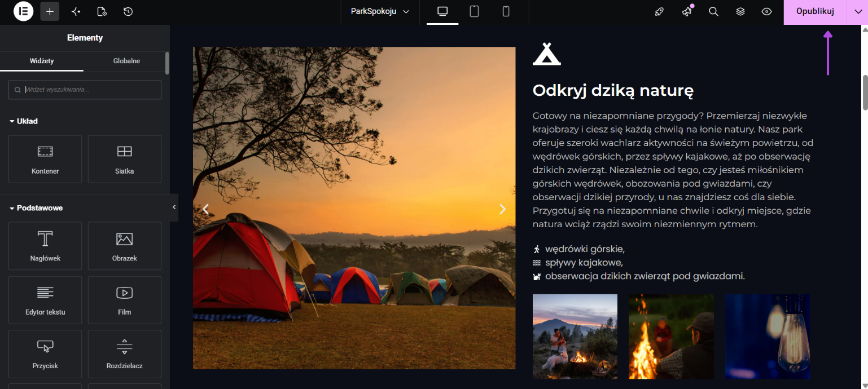The width and height of the screenshot is (868, 389).
Task: Switch to desktop preview mode
Action: (x=442, y=11)
